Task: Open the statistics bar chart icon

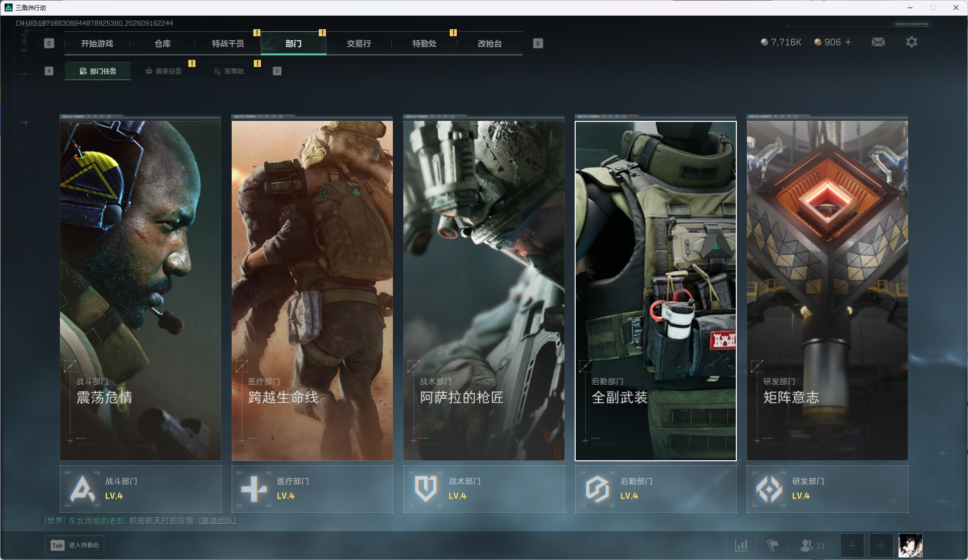Action: (x=741, y=545)
